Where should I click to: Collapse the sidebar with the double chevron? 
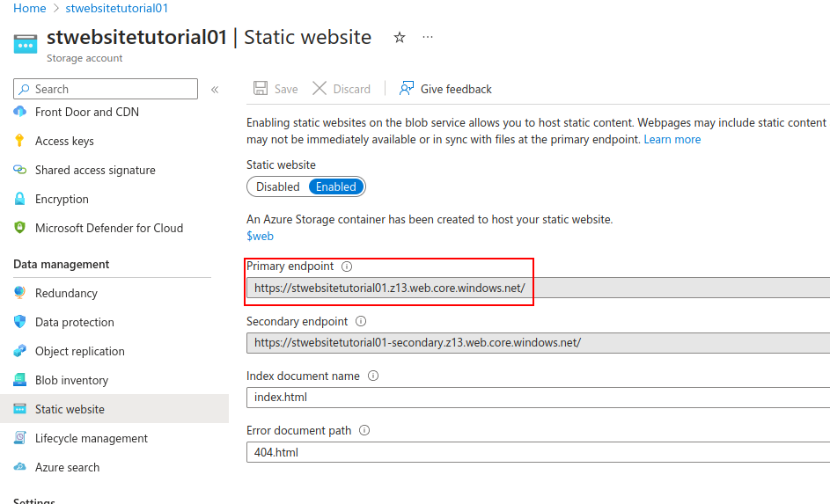pyautogui.click(x=215, y=90)
